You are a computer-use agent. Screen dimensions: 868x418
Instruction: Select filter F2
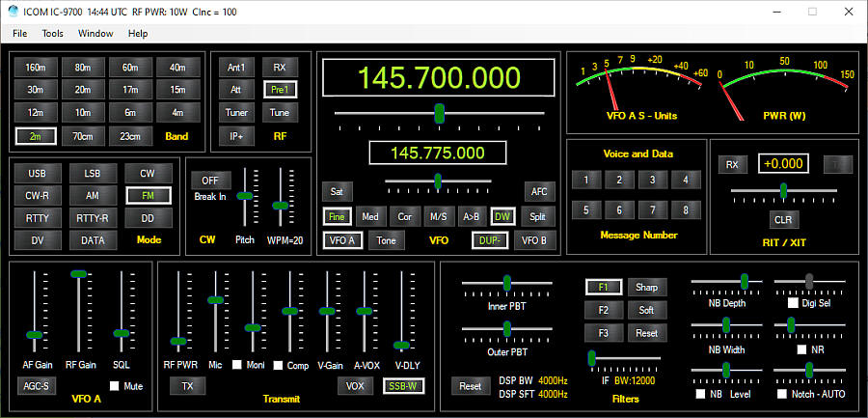603,310
